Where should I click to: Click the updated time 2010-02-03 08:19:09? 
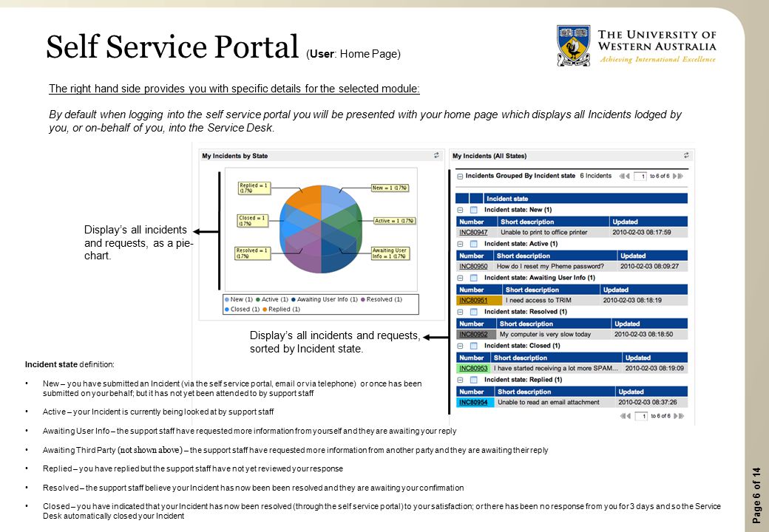[x=654, y=369]
